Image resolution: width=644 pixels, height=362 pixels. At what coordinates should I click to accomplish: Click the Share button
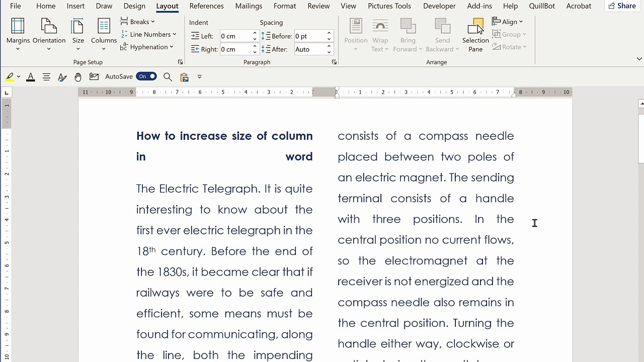[622, 6]
